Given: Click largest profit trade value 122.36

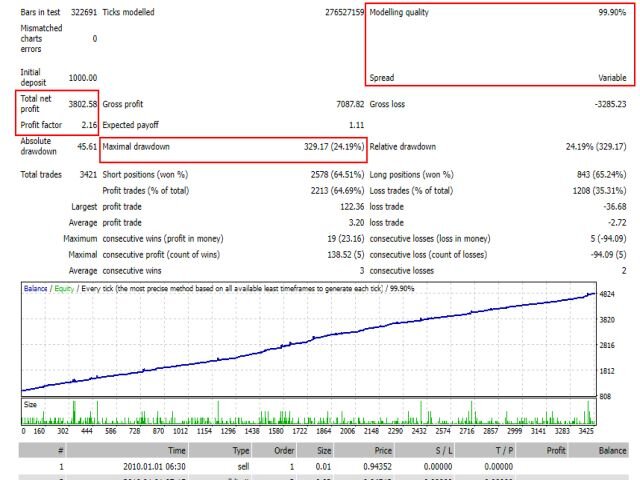Looking at the screenshot, I should [x=352, y=207].
